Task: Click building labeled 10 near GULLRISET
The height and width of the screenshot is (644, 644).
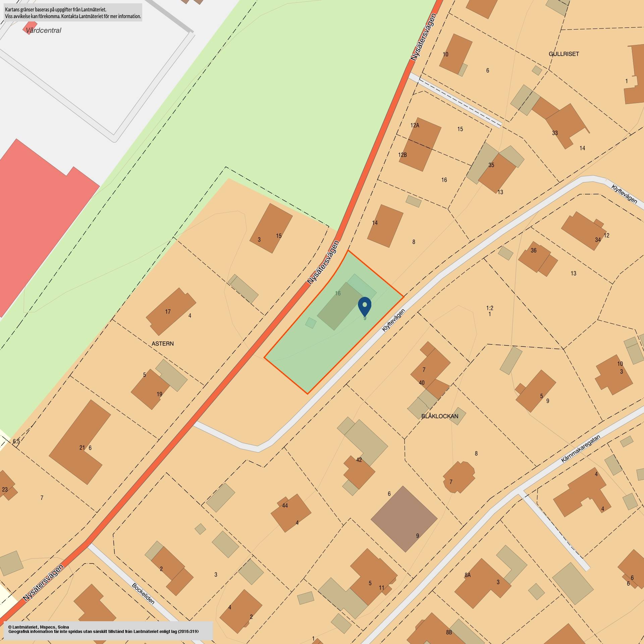Action: coord(455,54)
